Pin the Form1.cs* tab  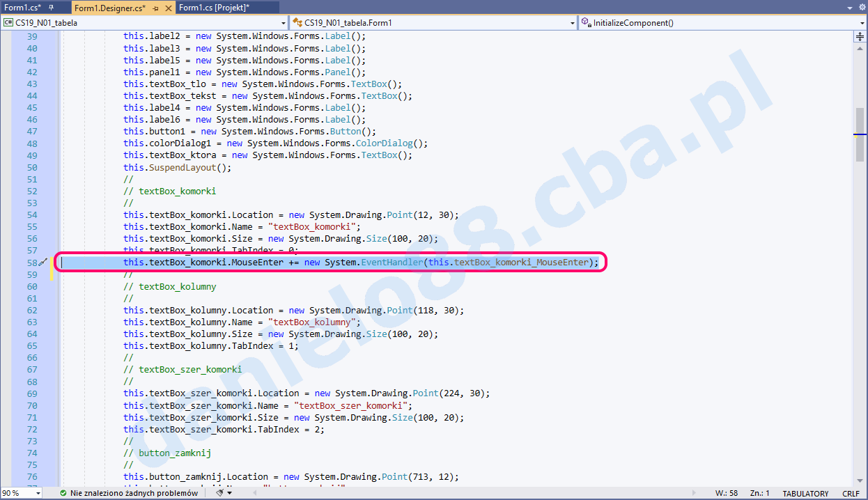51,8
